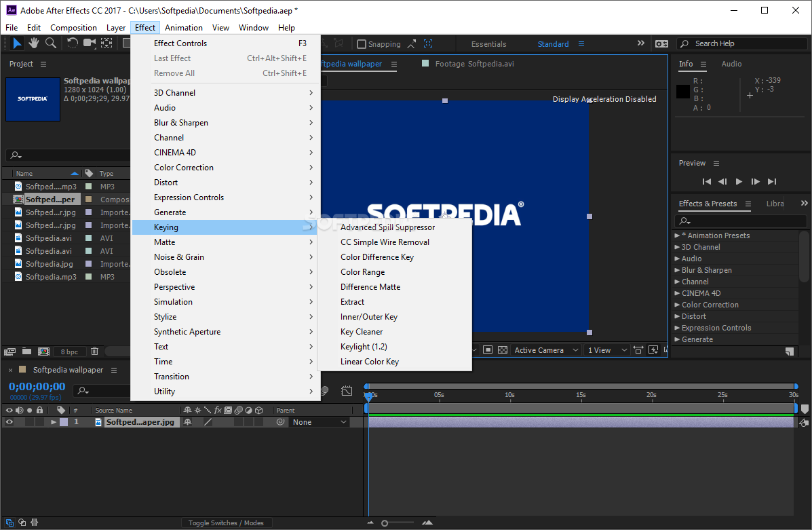Image resolution: width=812 pixels, height=530 pixels.
Task: Toggle the transparency grid checkerboard
Action: tap(502, 350)
